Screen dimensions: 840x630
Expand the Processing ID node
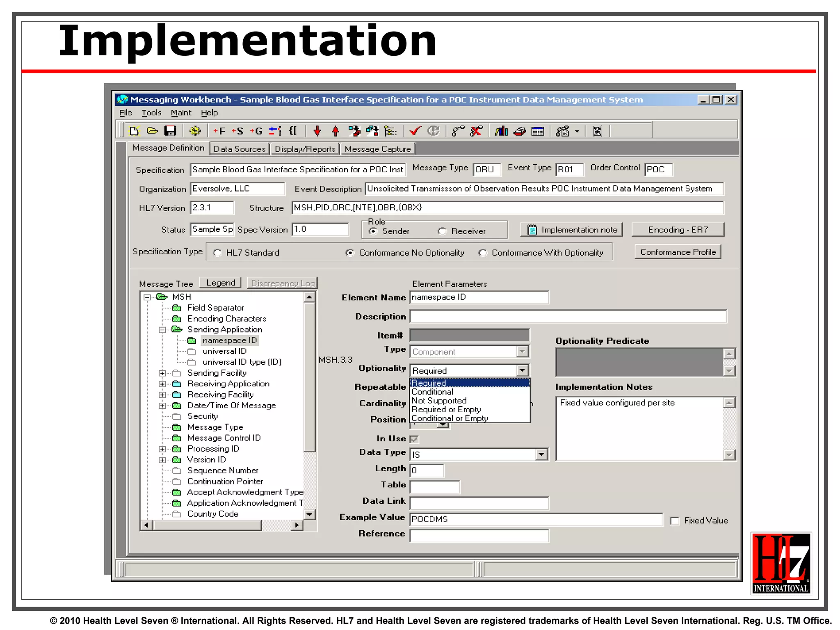pos(162,449)
